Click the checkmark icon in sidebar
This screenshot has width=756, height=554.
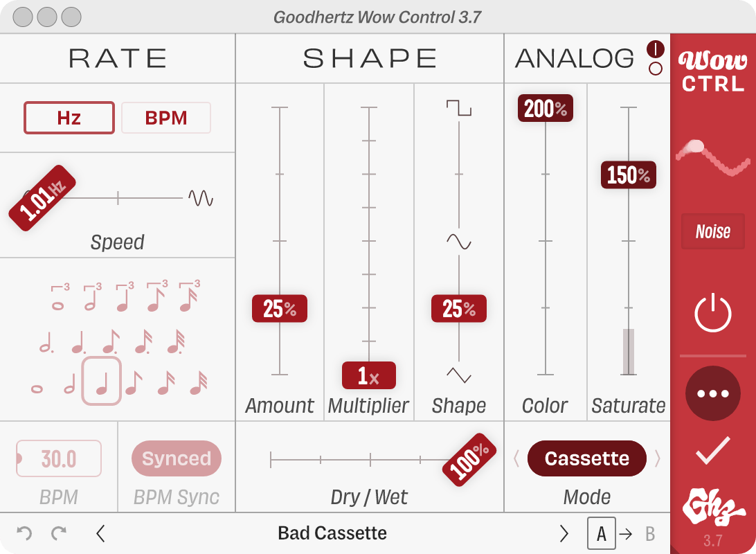click(x=712, y=450)
